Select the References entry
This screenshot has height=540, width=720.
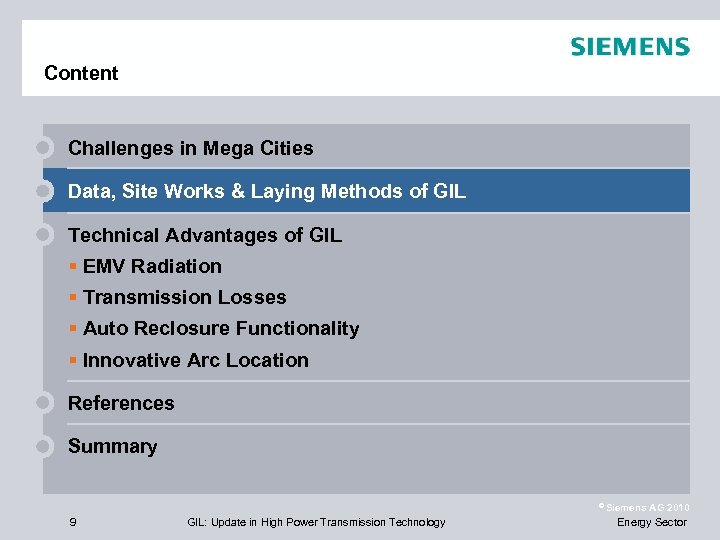click(x=121, y=403)
